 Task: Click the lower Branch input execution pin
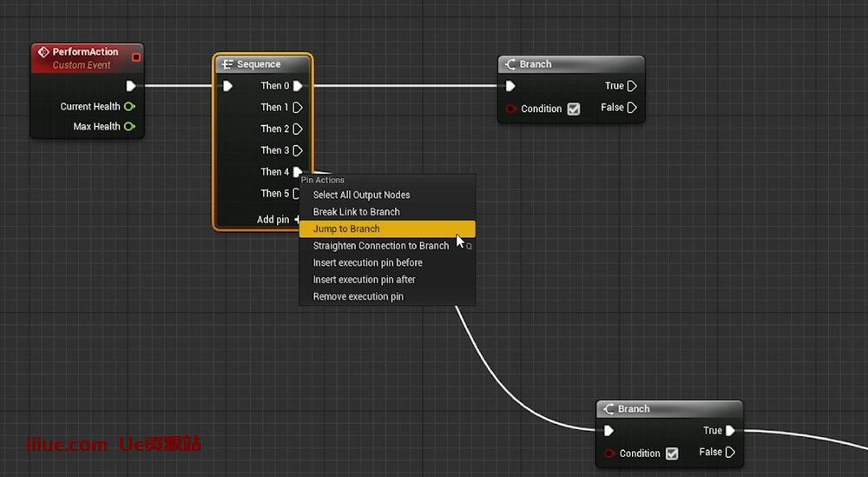pyautogui.click(x=609, y=430)
